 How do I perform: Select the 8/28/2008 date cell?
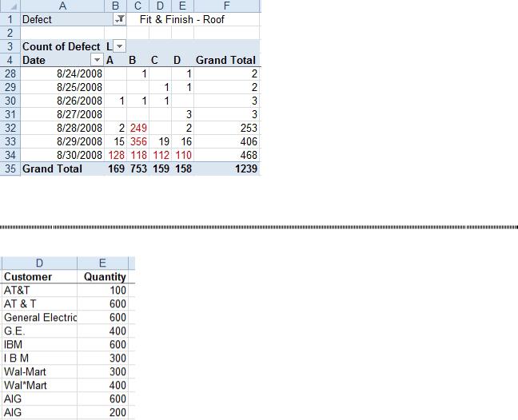pyautogui.click(x=62, y=128)
